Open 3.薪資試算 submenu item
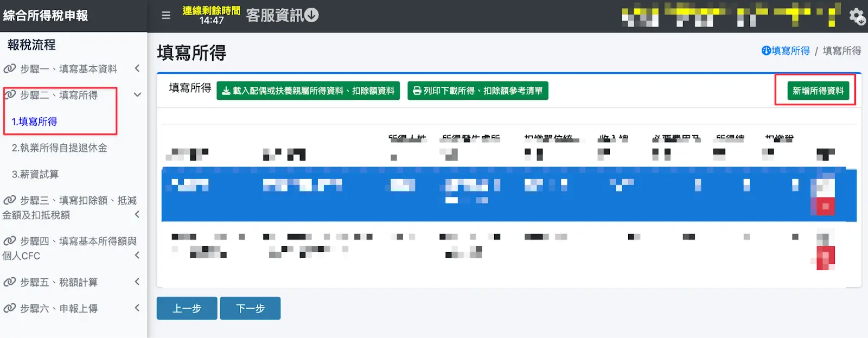Image resolution: width=868 pixels, height=338 pixels. click(35, 174)
